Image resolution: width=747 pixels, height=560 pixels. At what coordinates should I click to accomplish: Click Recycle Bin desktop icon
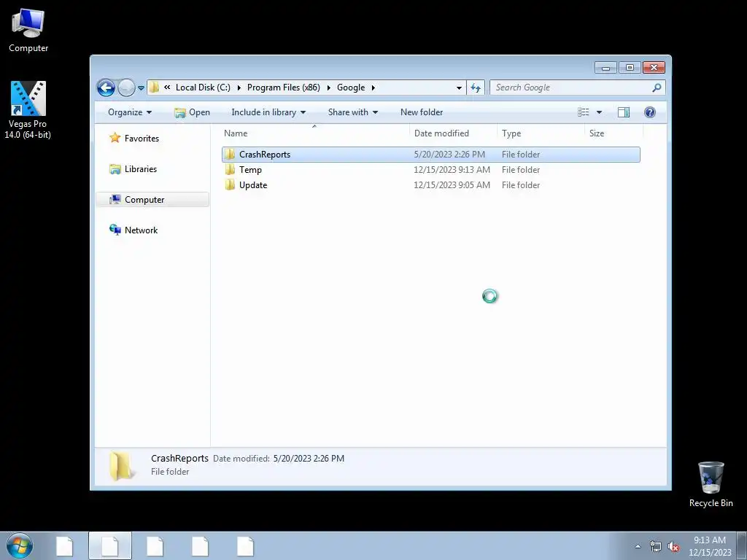[x=711, y=484]
